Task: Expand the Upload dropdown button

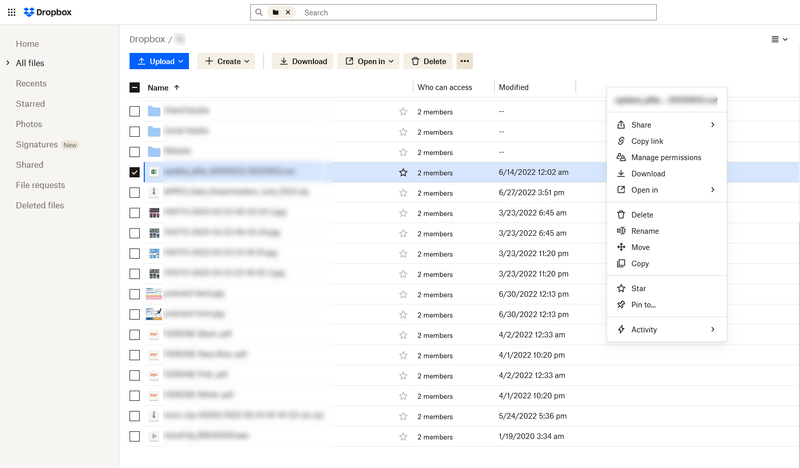Action: 159,61
